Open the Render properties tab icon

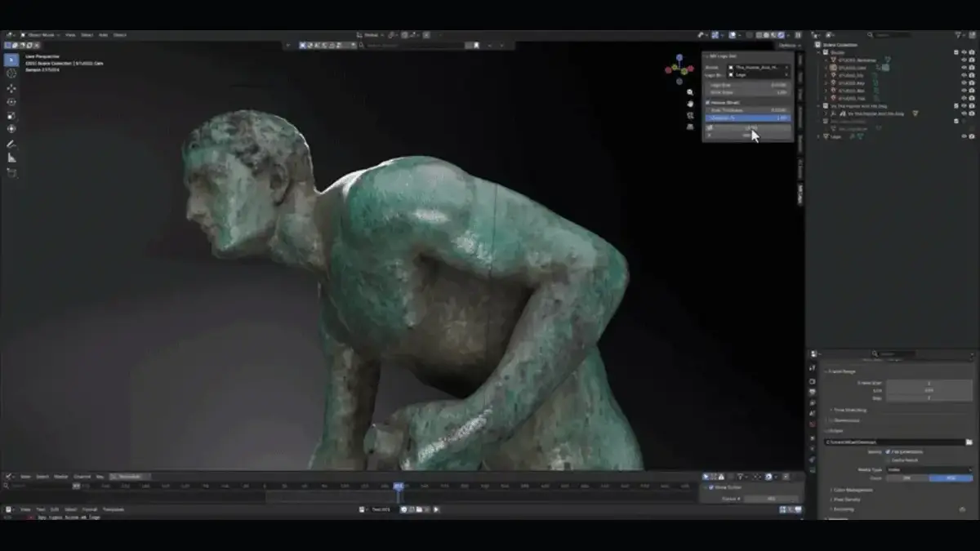[x=813, y=380]
